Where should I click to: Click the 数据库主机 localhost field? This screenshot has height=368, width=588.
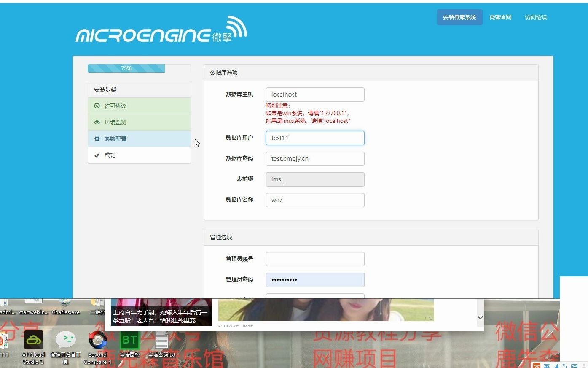(x=315, y=95)
